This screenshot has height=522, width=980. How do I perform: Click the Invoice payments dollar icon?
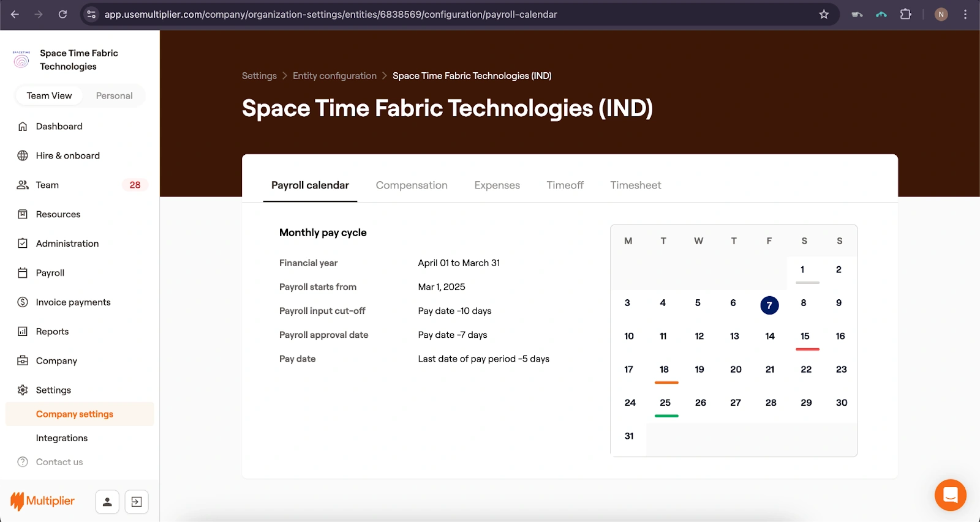(x=23, y=302)
